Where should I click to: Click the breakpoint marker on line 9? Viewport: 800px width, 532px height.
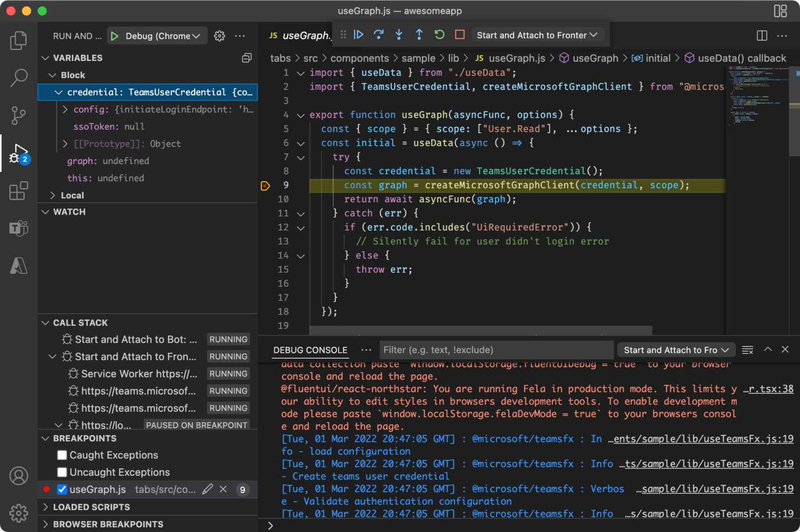(265, 185)
